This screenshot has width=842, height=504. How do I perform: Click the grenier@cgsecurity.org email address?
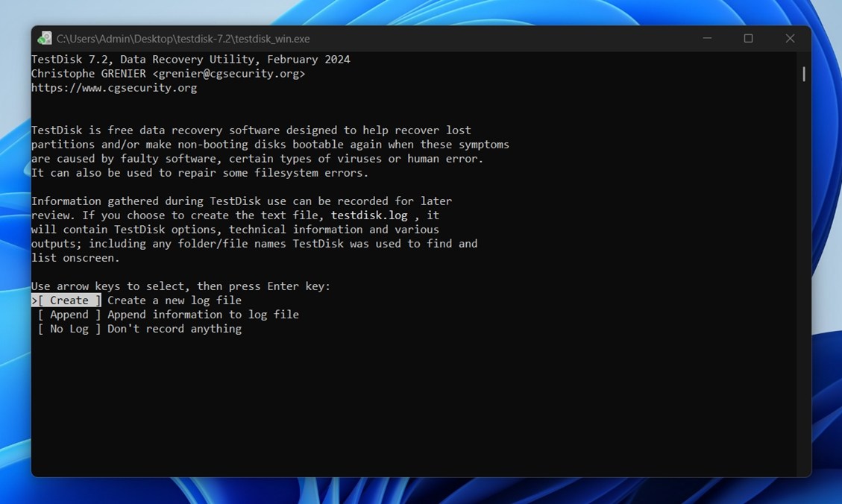228,74
